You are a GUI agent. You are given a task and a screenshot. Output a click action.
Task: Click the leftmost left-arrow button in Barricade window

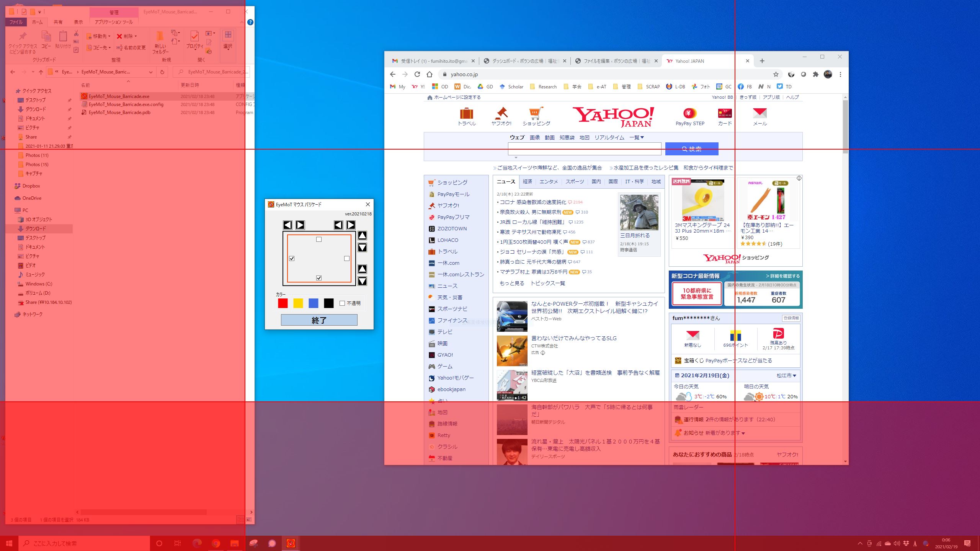point(287,225)
